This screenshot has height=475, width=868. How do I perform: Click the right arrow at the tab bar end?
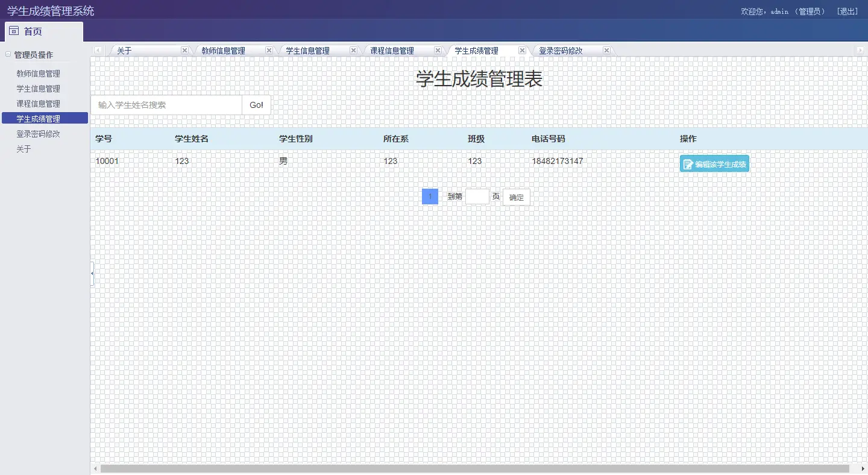[x=862, y=50]
